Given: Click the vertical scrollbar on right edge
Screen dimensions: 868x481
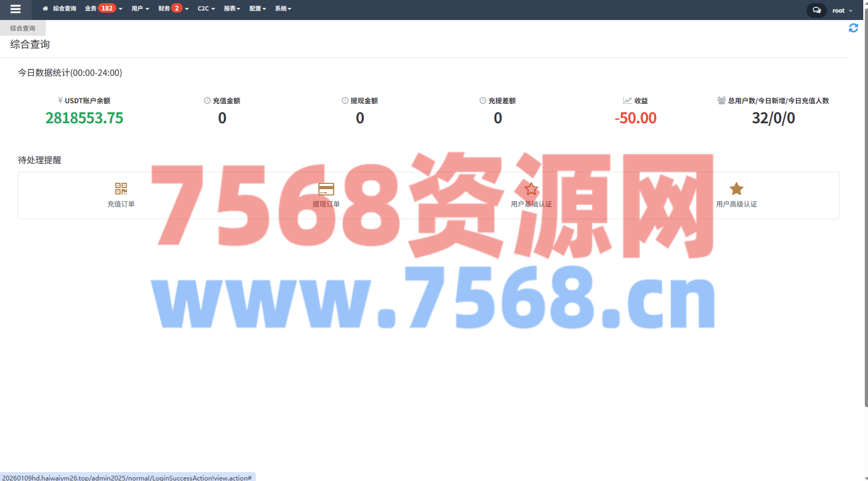Looking at the screenshot, I should point(866,211).
